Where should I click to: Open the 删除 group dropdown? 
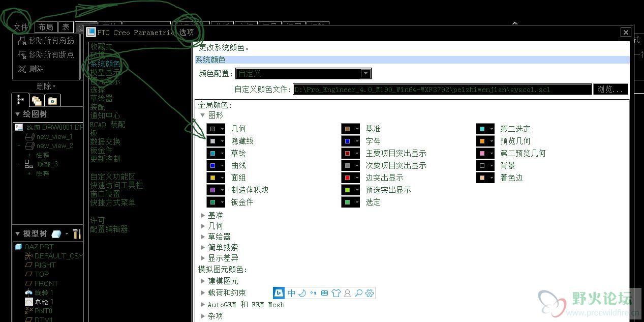[x=46, y=86]
